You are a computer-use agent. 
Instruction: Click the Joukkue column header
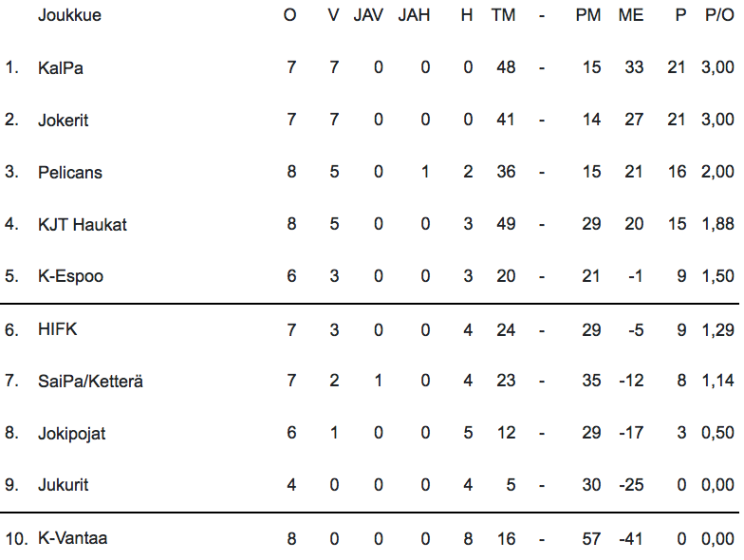(x=69, y=15)
